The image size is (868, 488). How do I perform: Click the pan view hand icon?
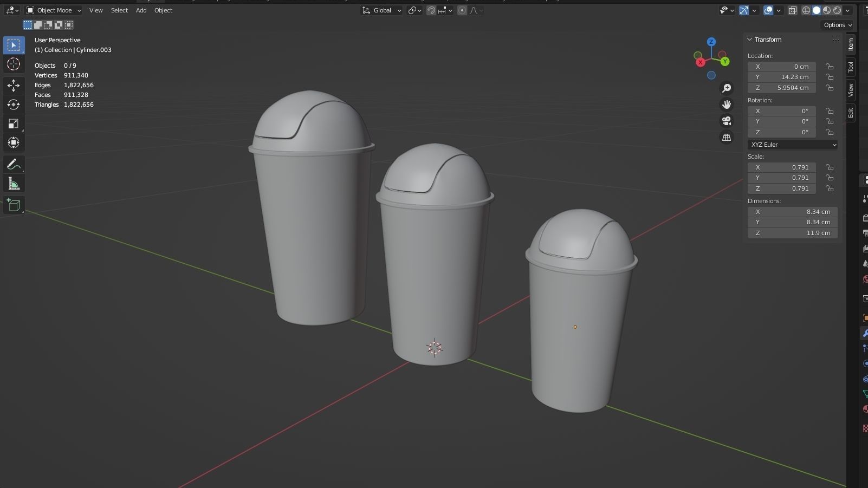coord(727,105)
